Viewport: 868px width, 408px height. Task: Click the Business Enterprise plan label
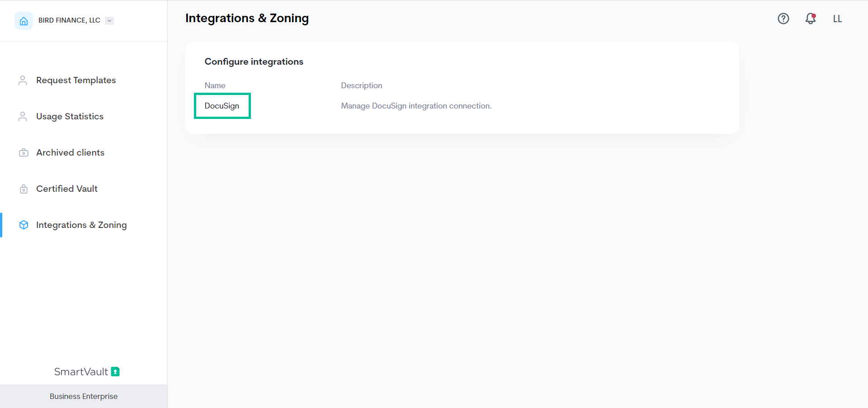[x=84, y=396]
